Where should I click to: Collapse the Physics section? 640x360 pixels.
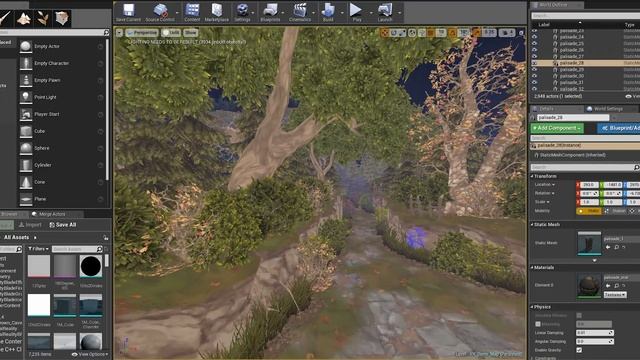pos(532,307)
